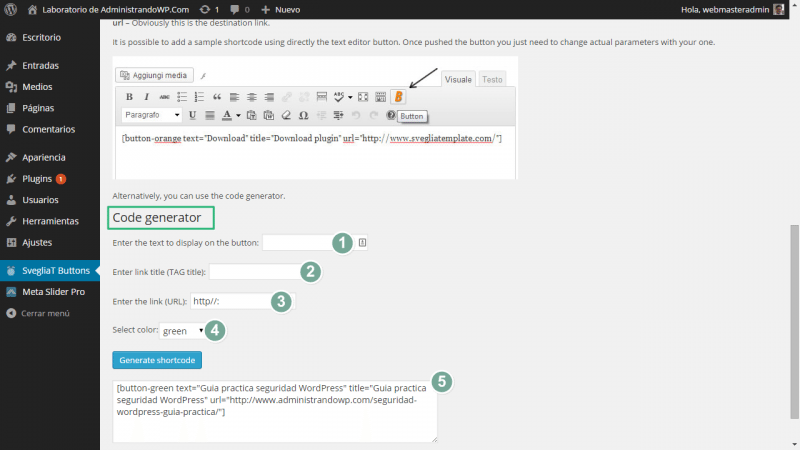Click the align left icon
The image size is (800, 450).
click(234, 96)
